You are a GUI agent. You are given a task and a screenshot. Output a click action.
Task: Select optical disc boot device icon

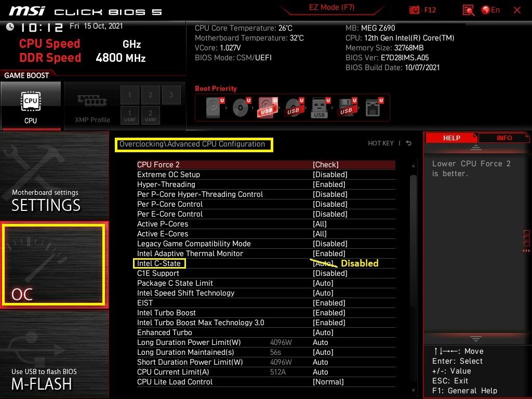[241, 108]
